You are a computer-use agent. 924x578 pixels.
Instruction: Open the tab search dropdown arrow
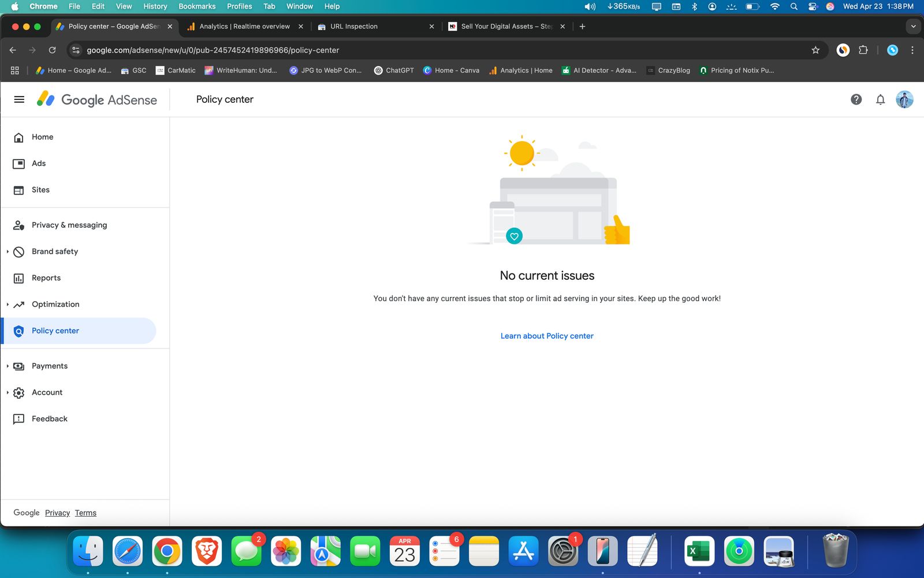click(x=913, y=27)
